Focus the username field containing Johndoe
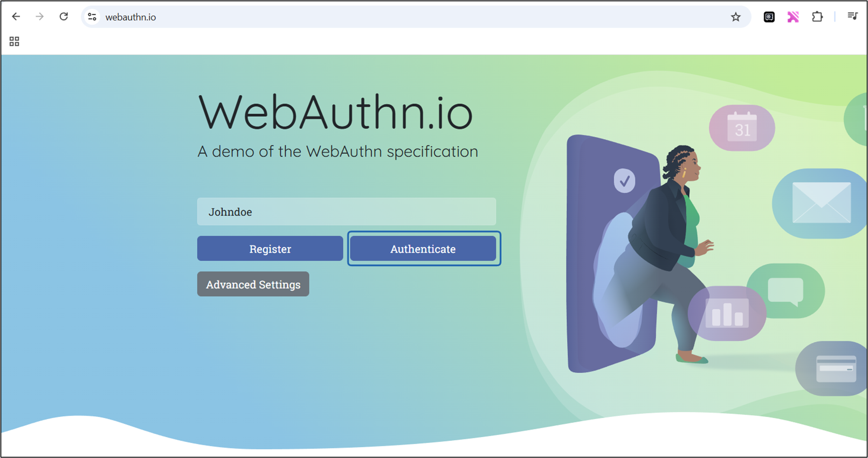Viewport: 868px width, 458px height. [x=347, y=211]
